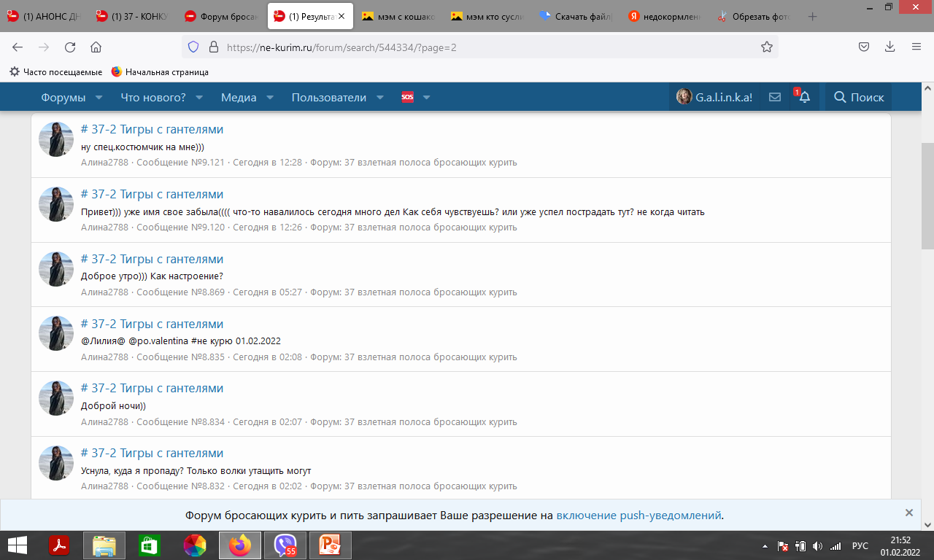
Task: Open the G.a.l.i.n.k.a! account menu
Action: click(714, 97)
